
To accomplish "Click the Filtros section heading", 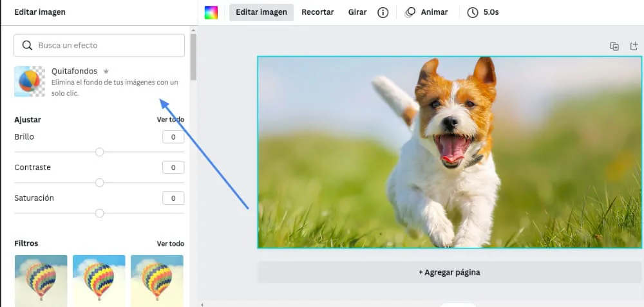I will tap(26, 243).
